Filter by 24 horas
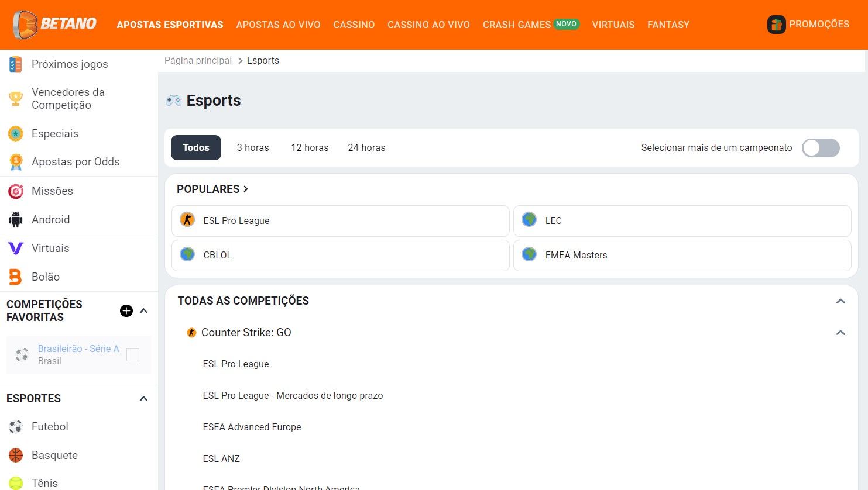This screenshot has height=490, width=868. click(366, 148)
